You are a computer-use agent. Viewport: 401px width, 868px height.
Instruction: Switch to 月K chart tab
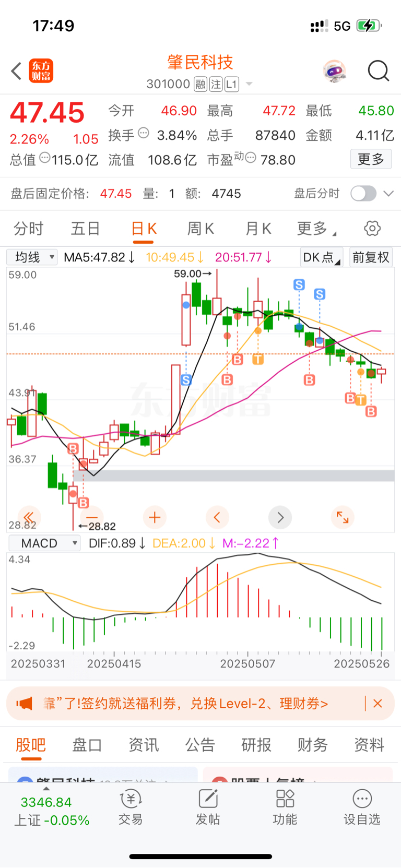click(x=258, y=229)
